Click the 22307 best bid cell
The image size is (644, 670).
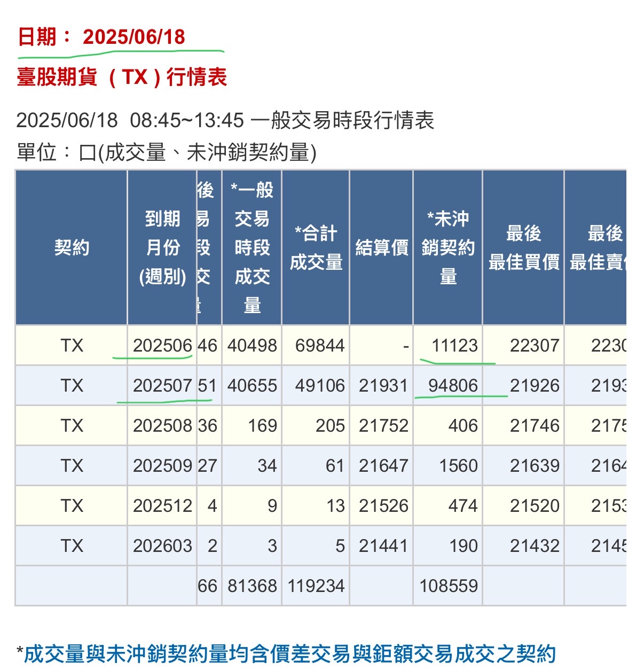coord(523,346)
